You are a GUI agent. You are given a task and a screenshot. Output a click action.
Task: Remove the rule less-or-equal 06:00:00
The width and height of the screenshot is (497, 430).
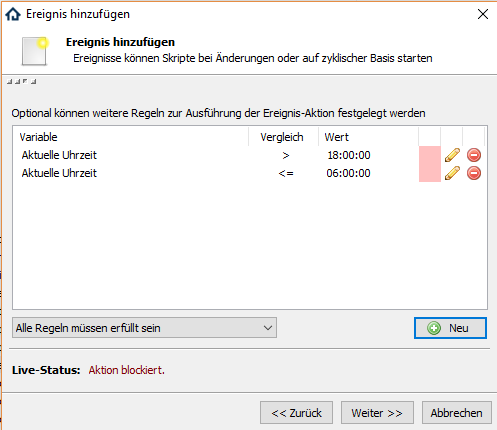click(x=474, y=173)
